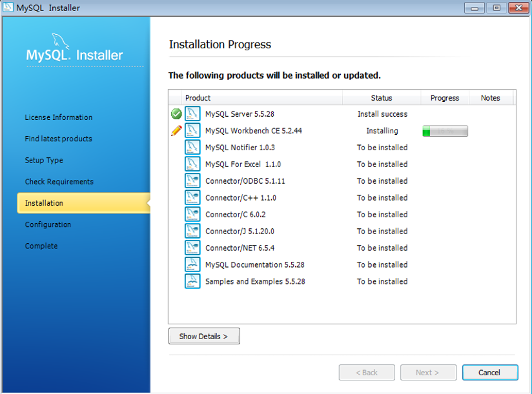Click the MySQL Server 5.5.28 product icon
This screenshot has width=532, height=394.
[192, 114]
